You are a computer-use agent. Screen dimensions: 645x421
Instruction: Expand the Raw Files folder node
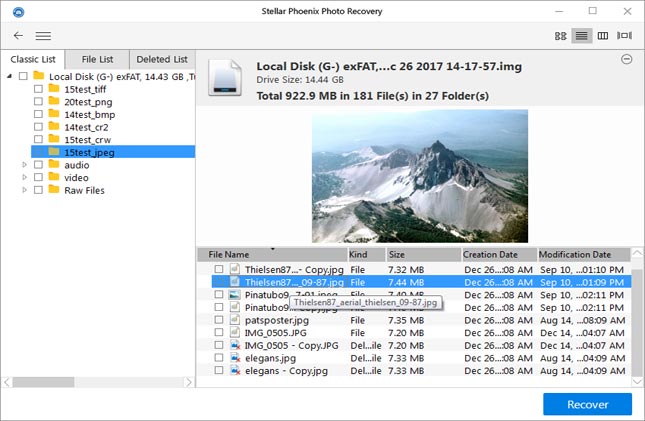[x=24, y=190]
